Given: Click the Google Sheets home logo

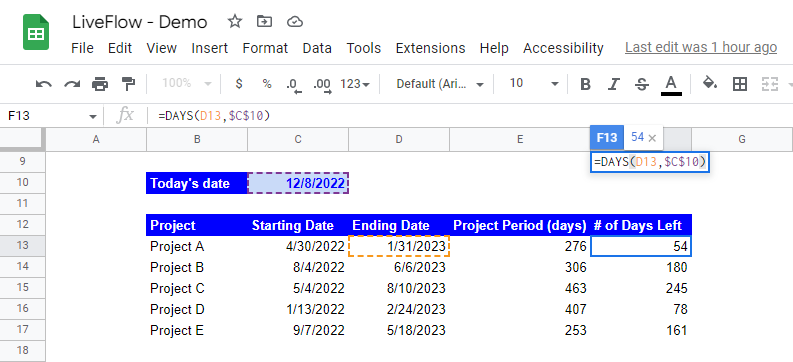Looking at the screenshot, I should [36, 32].
